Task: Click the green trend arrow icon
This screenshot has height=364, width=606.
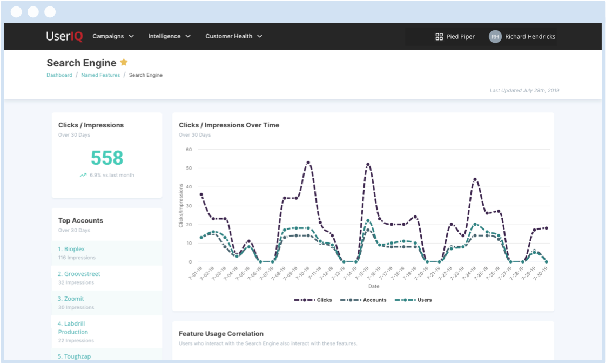Action: pos(83,175)
